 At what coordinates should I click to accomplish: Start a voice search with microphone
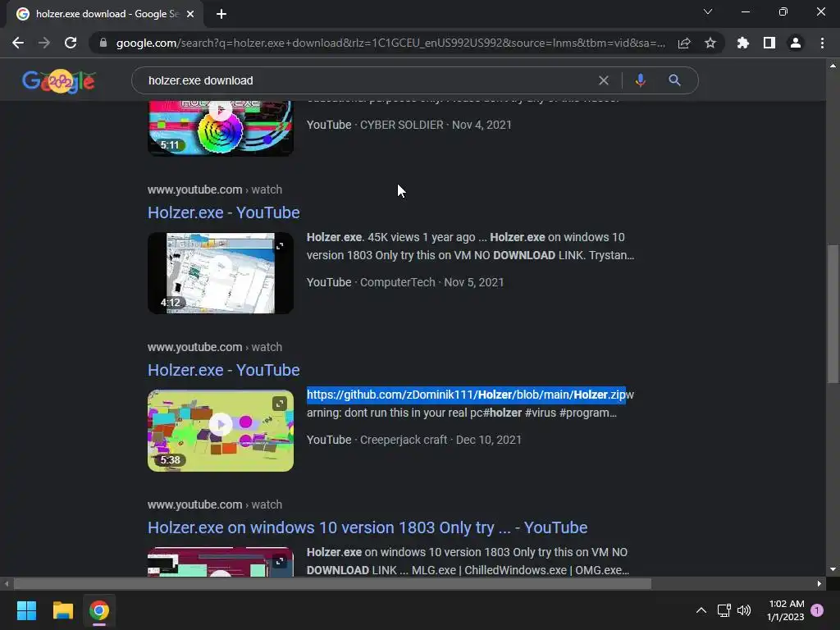(640, 80)
